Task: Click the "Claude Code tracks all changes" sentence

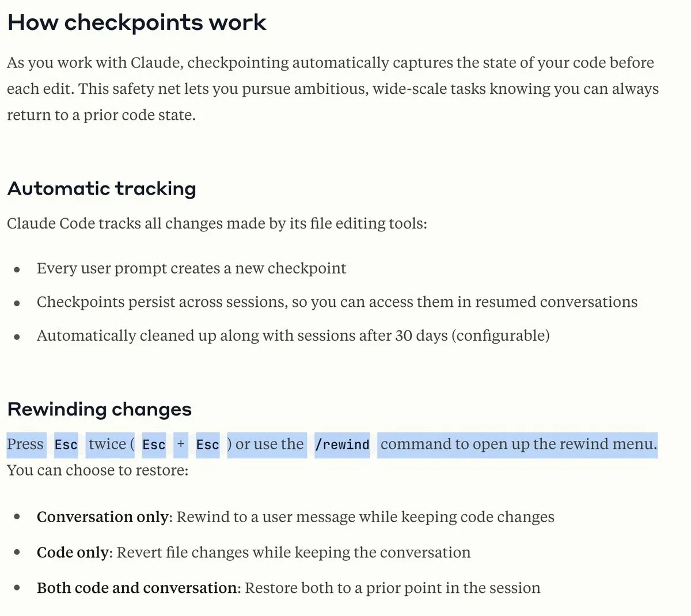Action: pos(217,223)
